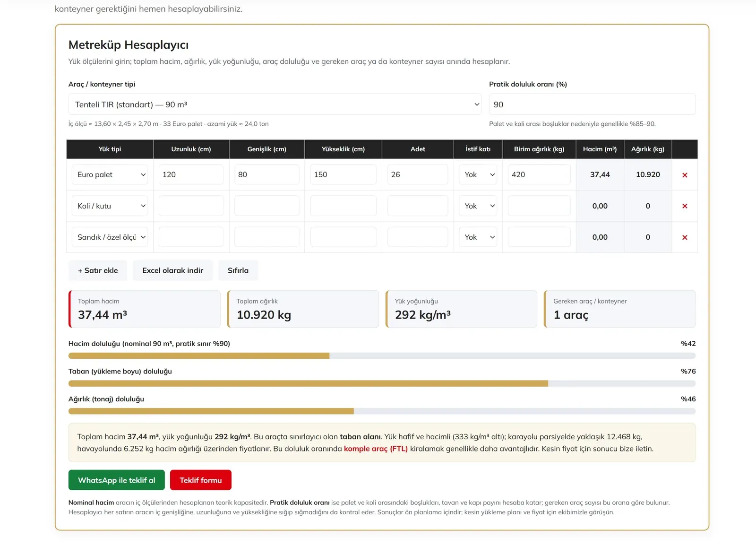756x546 pixels.
Task: Click the Ağırlık (tonaj) doluluğu bar
Action: 382,411
